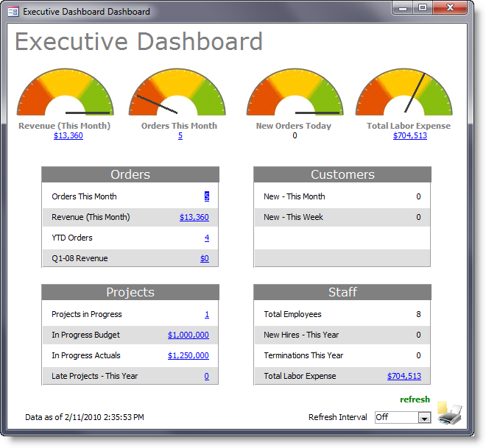Screen dimensions: 486x448
Task: Open Projects in Progress count link
Action: [207, 314]
